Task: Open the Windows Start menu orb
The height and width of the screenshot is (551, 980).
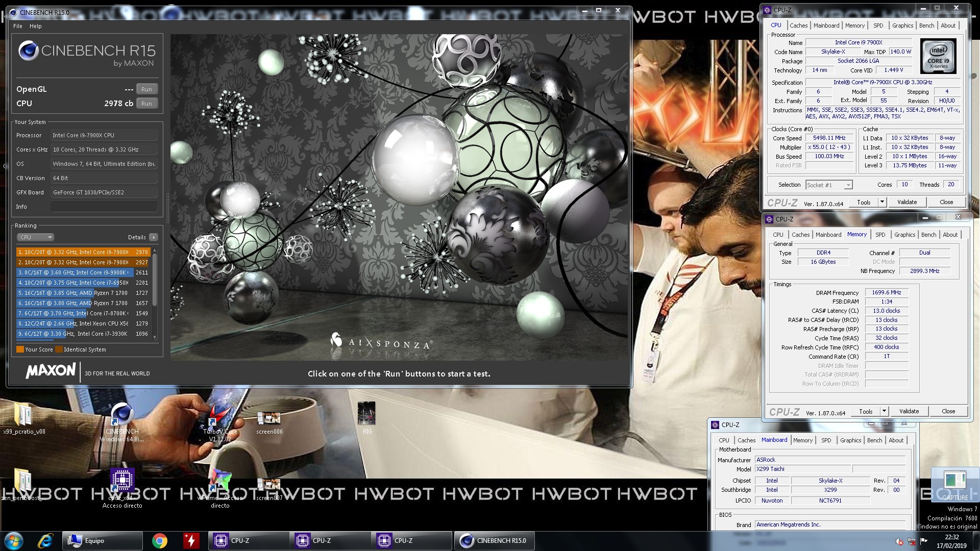Action: coord(14,541)
